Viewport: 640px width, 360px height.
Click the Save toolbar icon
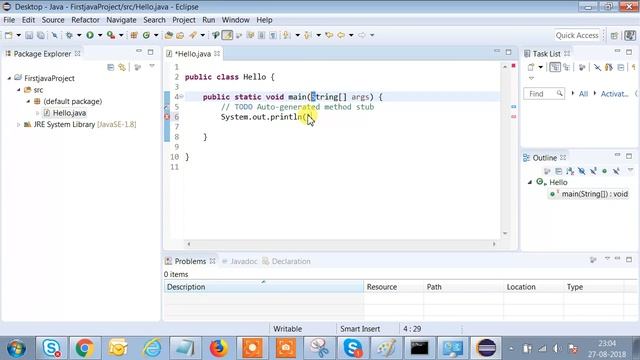pos(29,36)
